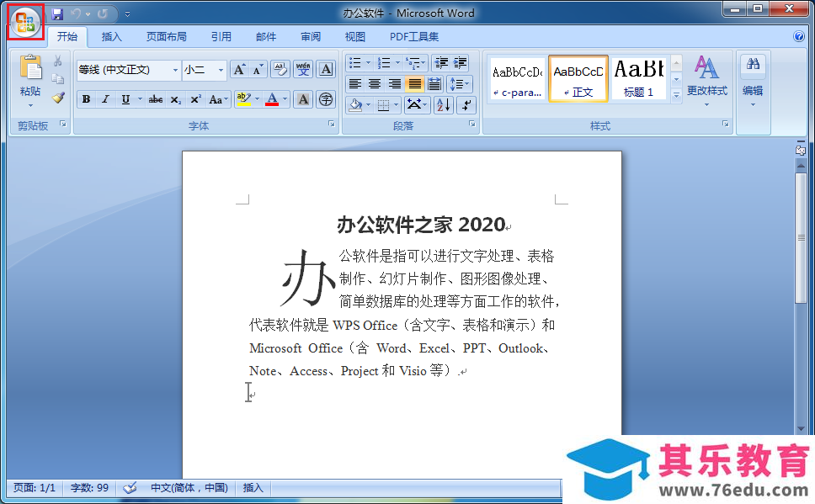Open the Phonetic Guide (wén) tool

tap(303, 69)
